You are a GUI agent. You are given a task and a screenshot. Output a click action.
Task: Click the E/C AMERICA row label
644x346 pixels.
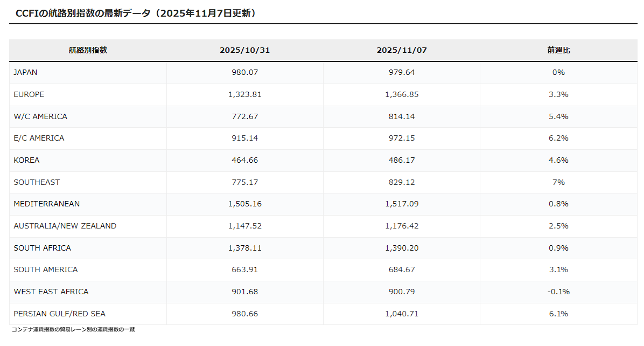pos(39,138)
